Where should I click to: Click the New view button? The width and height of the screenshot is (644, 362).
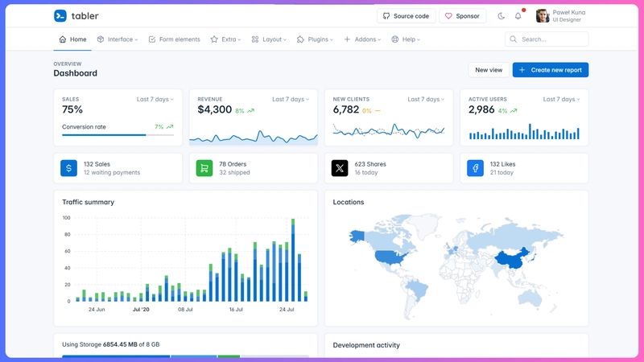coord(488,70)
